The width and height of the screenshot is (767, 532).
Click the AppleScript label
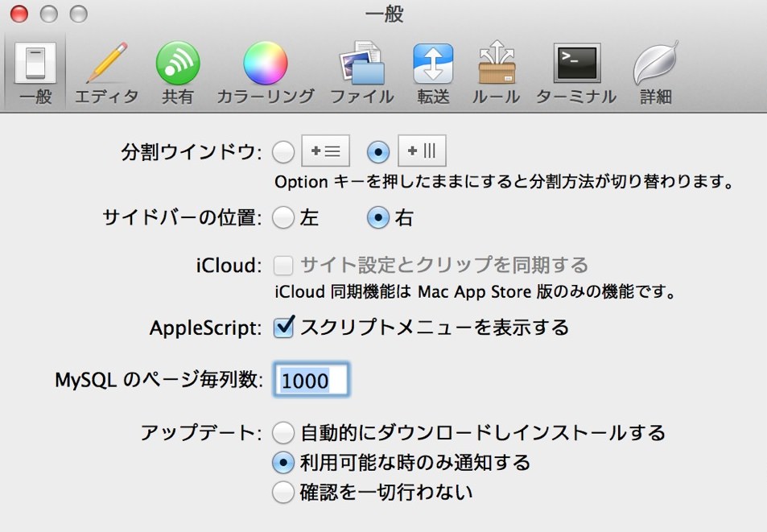tap(205, 328)
